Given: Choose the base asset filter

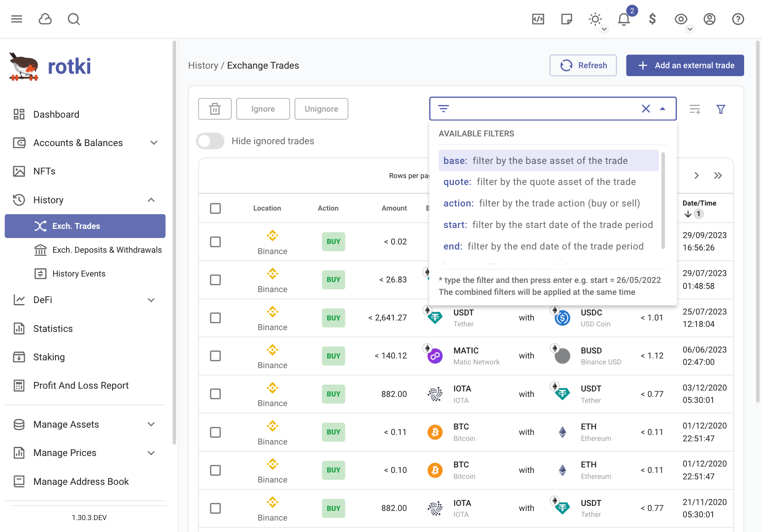Looking at the screenshot, I should point(549,161).
